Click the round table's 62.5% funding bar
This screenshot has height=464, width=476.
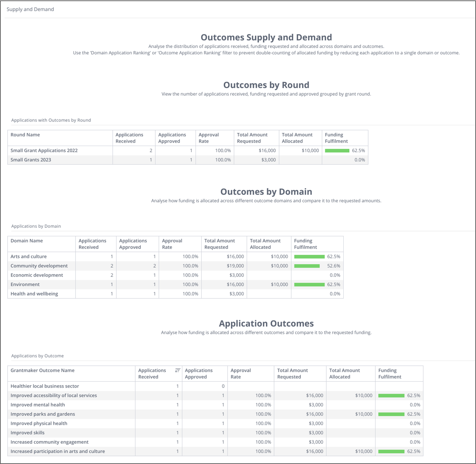[337, 151]
